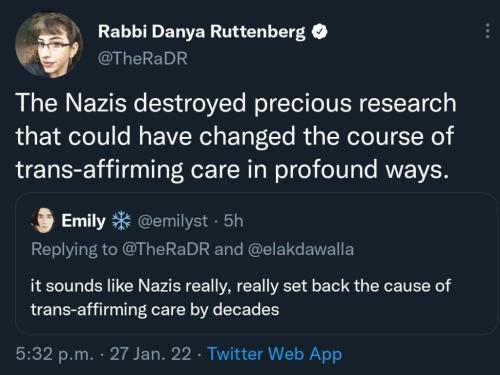
Task: Click the main tweet text about precious research
Action: 236,136
